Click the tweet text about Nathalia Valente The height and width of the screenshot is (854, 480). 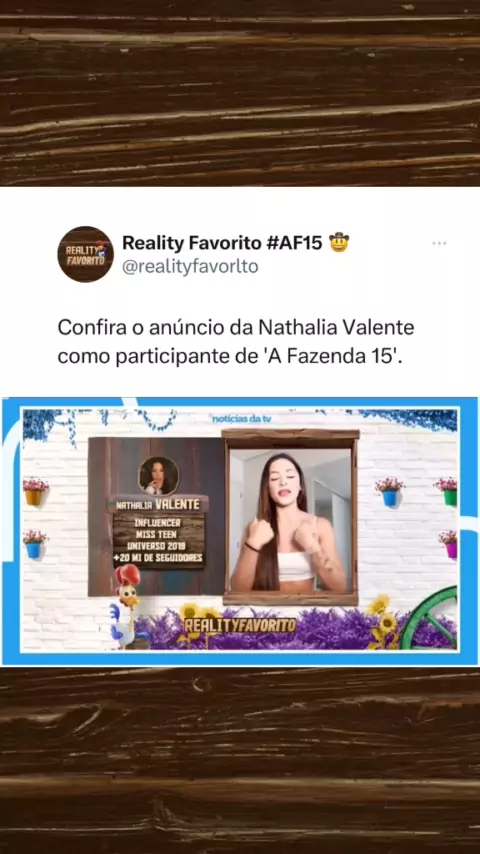(x=236, y=343)
